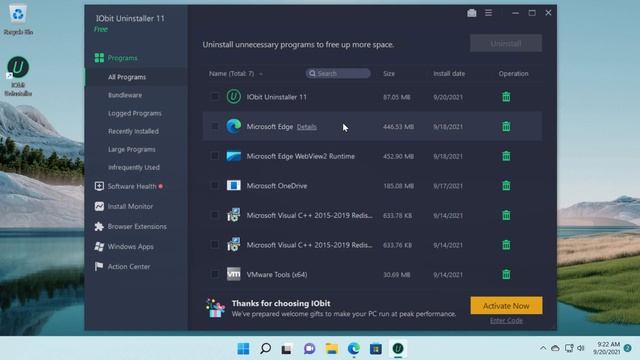The height and width of the screenshot is (360, 640).
Task: Click OneDrive cloud icon in system tray
Action: (x=555, y=348)
